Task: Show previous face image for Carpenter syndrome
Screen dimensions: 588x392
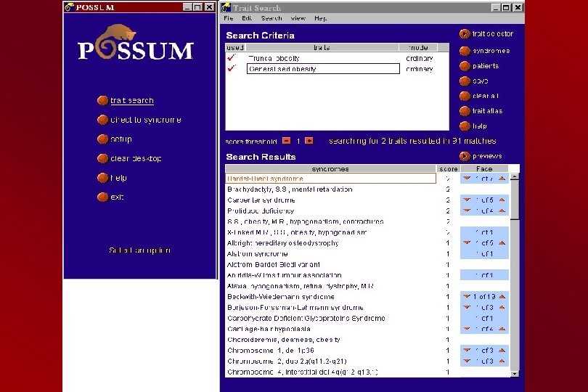Action: click(x=467, y=200)
